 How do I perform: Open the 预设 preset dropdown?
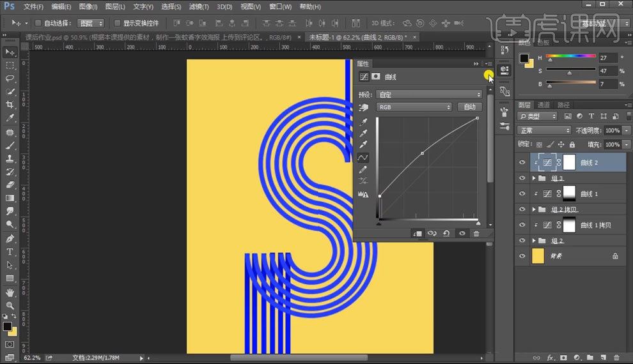[429, 95]
